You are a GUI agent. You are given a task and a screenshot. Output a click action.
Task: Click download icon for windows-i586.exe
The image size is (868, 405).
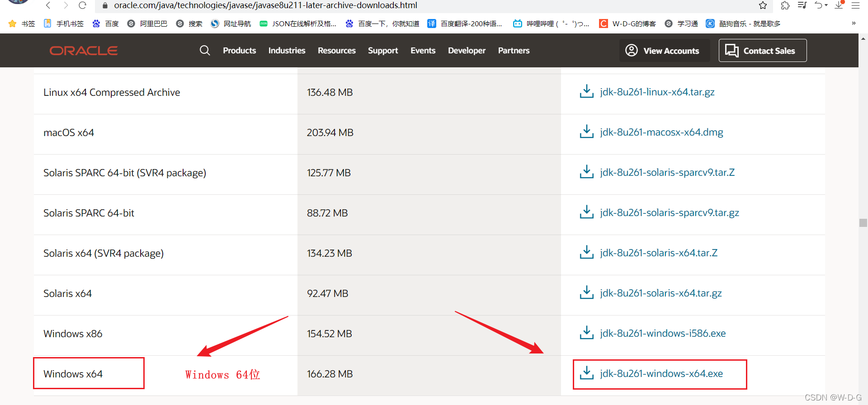click(x=586, y=333)
